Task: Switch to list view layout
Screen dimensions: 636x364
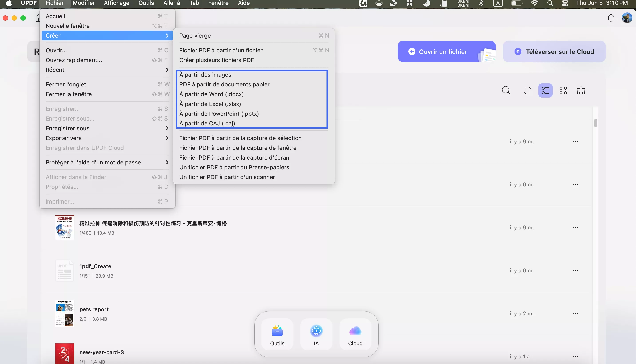Action: click(545, 90)
